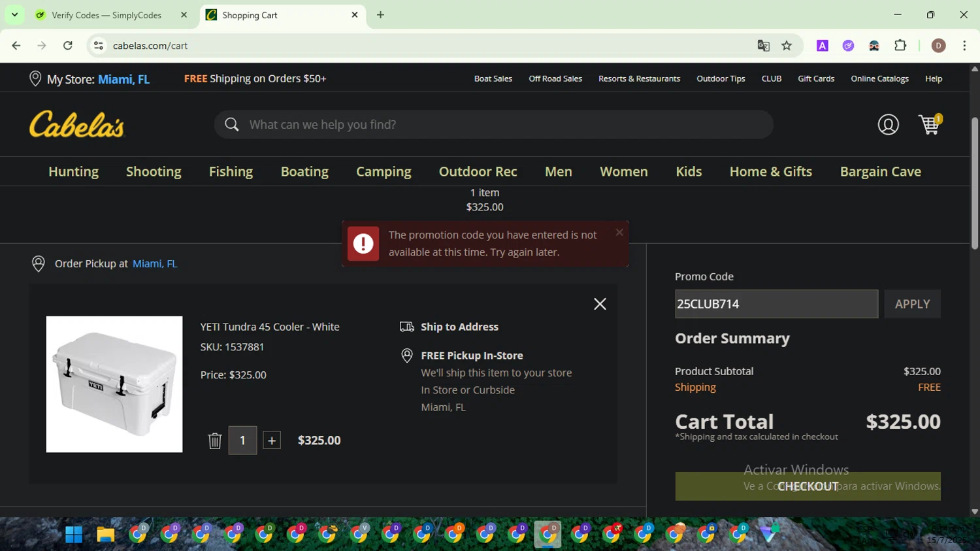Image resolution: width=980 pixels, height=551 pixels.
Task: Open the Outdoor Tips link
Action: coord(721,78)
